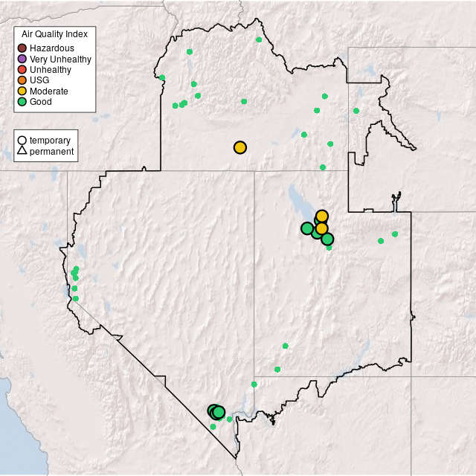Click the Hazardous maroon legend swatch
The image size is (476, 476).
[22, 48]
